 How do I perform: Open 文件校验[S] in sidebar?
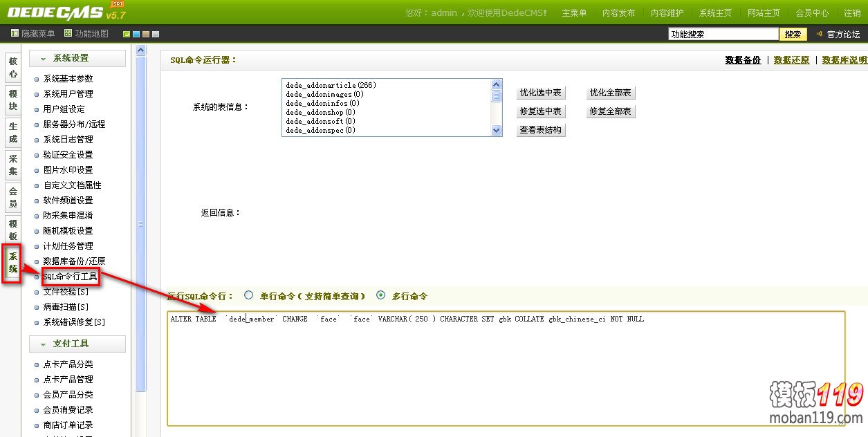tap(66, 292)
